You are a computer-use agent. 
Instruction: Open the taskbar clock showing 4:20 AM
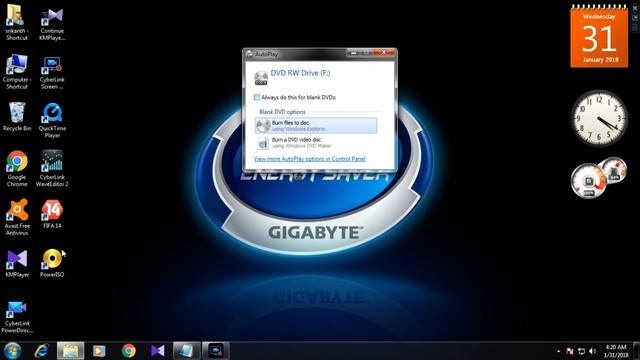click(x=616, y=351)
